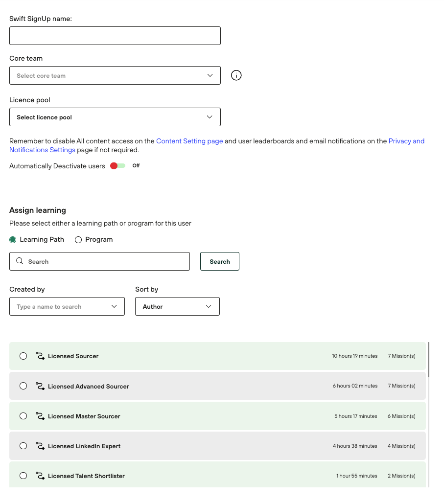
Task: Choose the Program radio option
Action: pyautogui.click(x=78, y=240)
